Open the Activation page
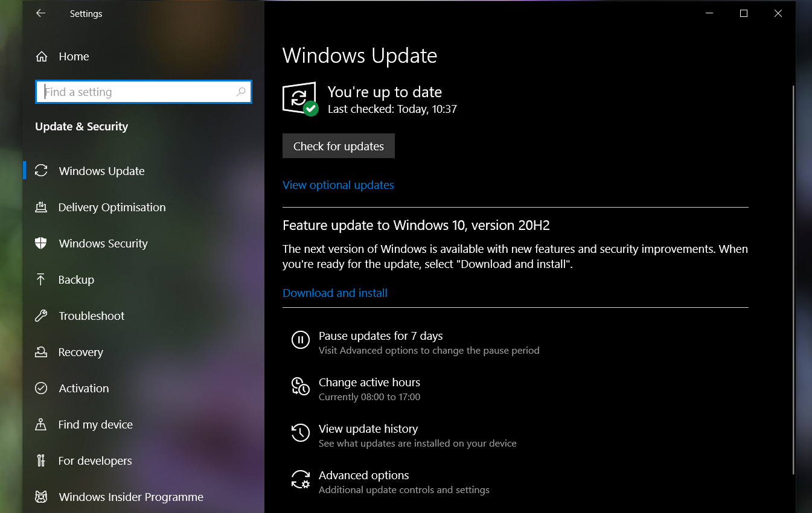Screen dimensions: 812x513 tap(144, 388)
